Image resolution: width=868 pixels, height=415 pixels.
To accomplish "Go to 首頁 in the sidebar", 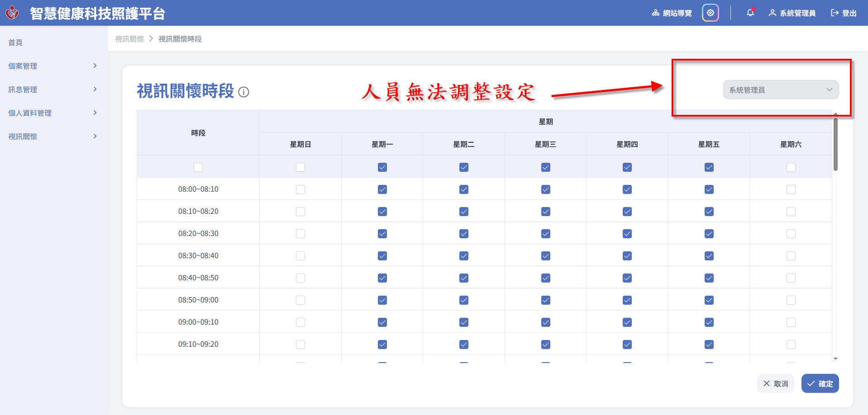I will point(15,42).
